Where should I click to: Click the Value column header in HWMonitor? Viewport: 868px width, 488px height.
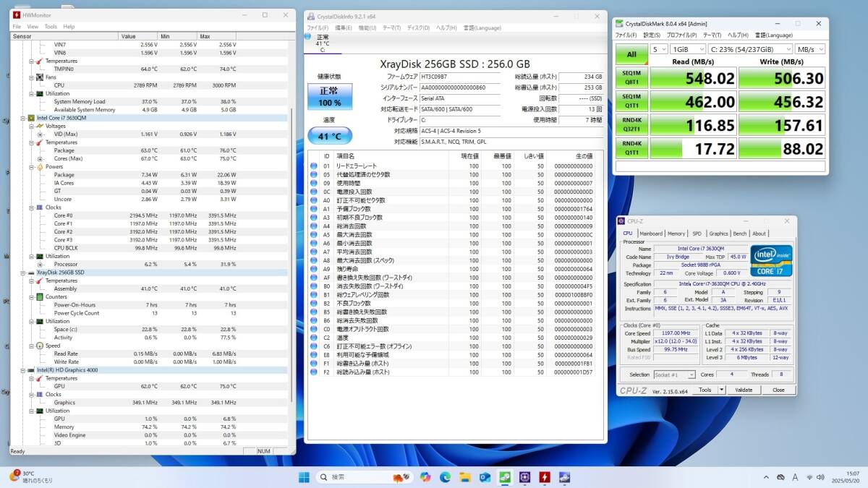137,36
